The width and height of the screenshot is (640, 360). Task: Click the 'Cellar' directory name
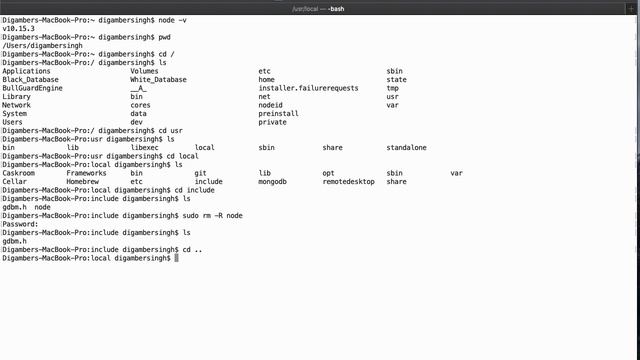coord(14,182)
